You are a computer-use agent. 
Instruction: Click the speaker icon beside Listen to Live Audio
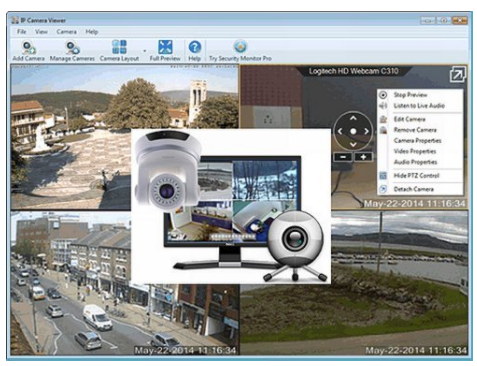click(x=383, y=106)
